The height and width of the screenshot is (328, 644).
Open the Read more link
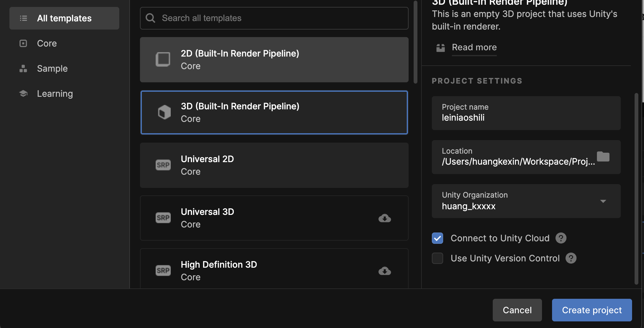point(474,47)
